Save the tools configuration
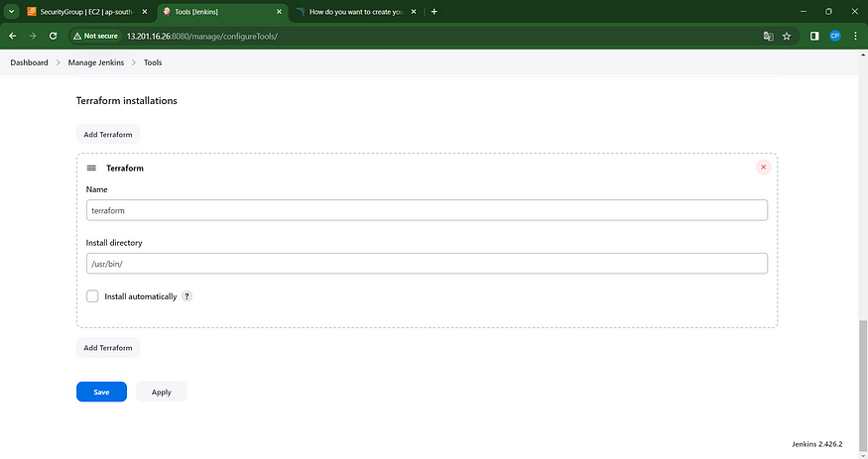 101,392
